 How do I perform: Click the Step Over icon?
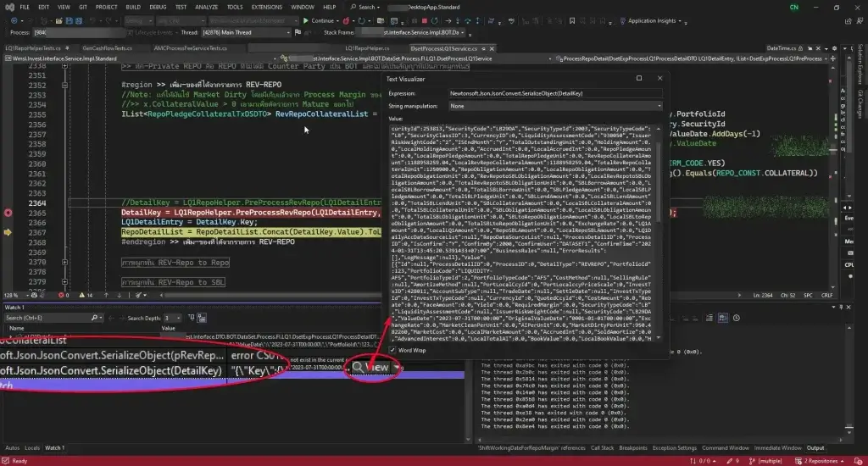coord(468,21)
